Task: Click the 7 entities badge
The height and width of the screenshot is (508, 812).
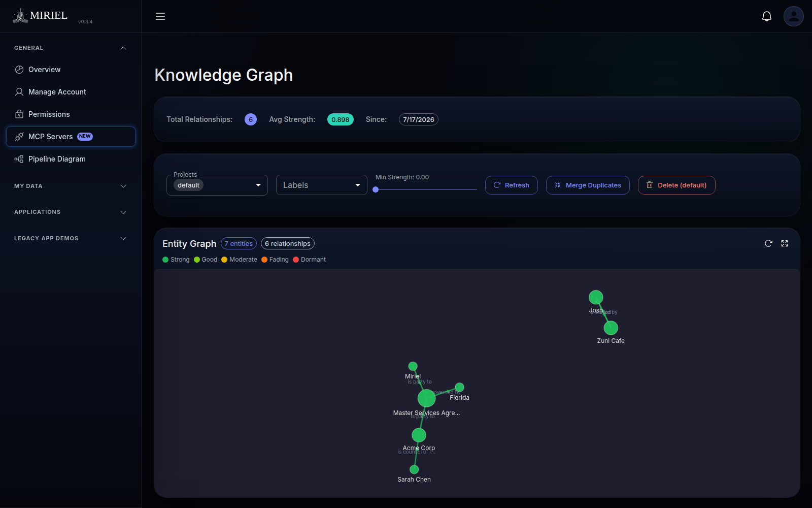Action: pyautogui.click(x=239, y=244)
